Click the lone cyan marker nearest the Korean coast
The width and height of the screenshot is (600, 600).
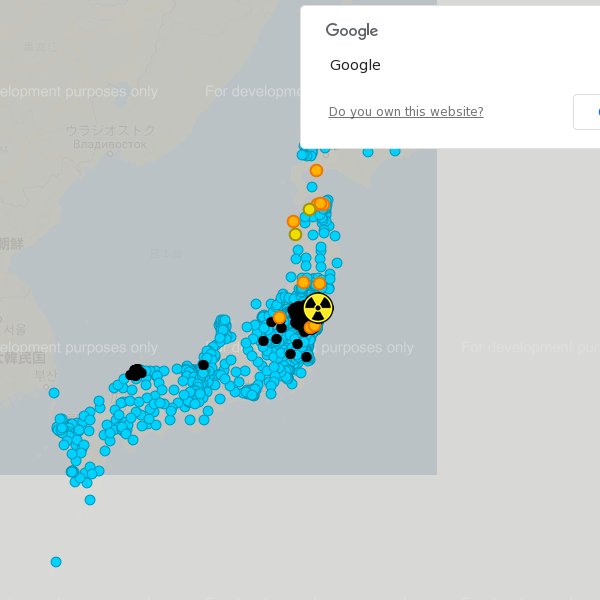coord(54,393)
